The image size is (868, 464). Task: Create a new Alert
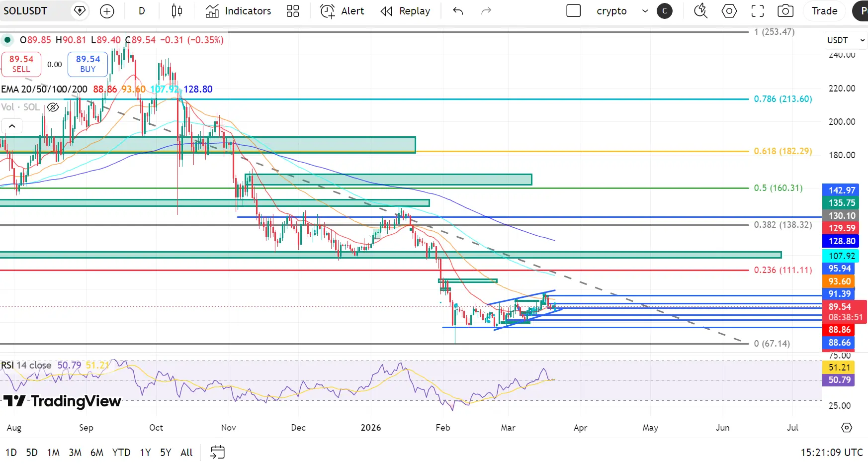point(342,11)
